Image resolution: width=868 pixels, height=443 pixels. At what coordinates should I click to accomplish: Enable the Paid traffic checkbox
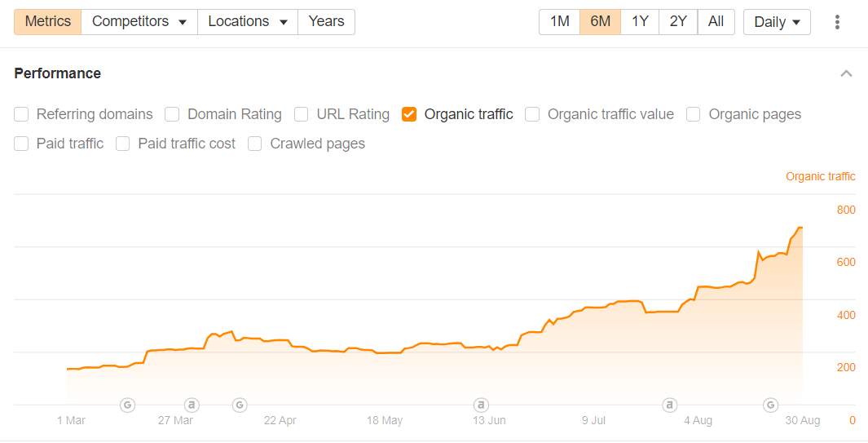pyautogui.click(x=21, y=144)
